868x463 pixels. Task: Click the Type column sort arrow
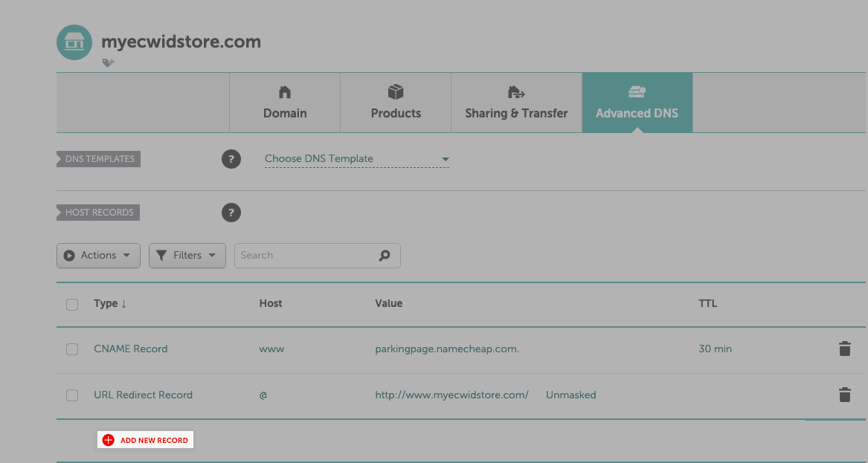click(123, 304)
